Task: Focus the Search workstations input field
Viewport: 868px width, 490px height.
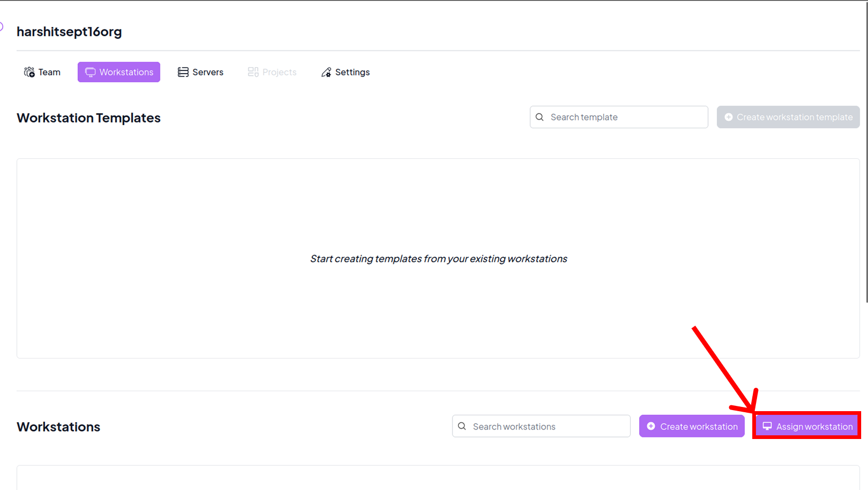Action: point(547,426)
